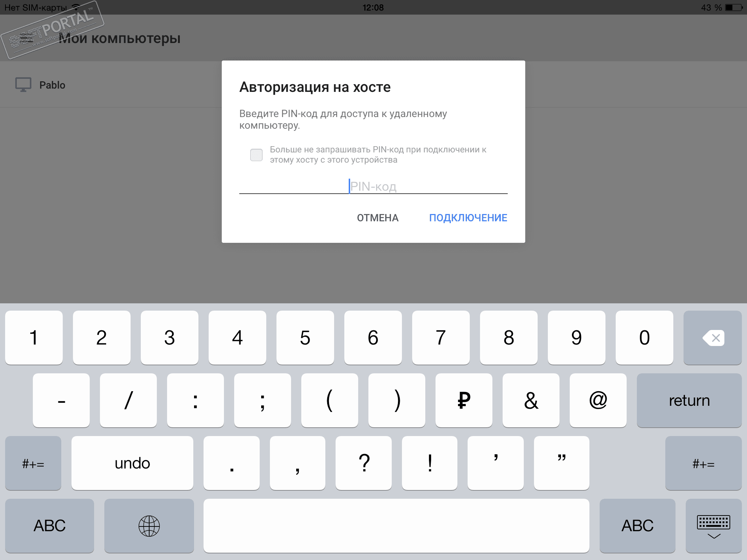This screenshot has height=560, width=747.
Task: Type digit with the 5 key
Action: (x=305, y=338)
